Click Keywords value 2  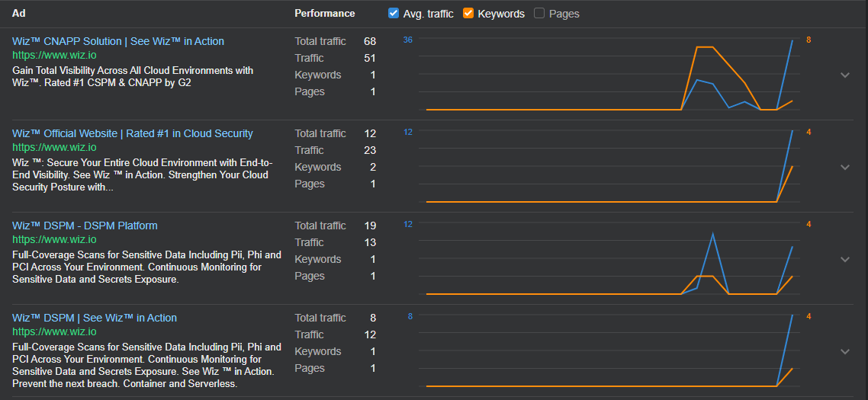pos(373,167)
